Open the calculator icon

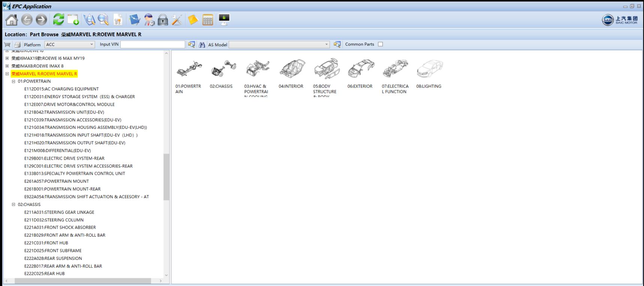tap(208, 19)
